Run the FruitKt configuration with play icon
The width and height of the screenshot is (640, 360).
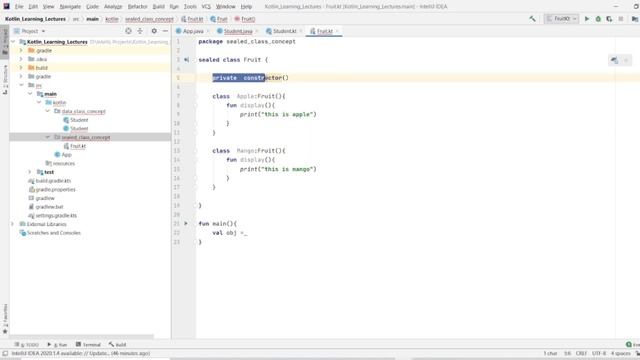[587, 19]
